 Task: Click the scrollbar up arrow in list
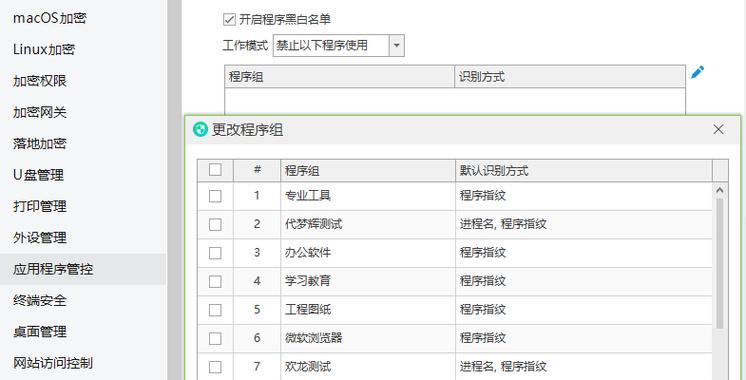tap(719, 190)
